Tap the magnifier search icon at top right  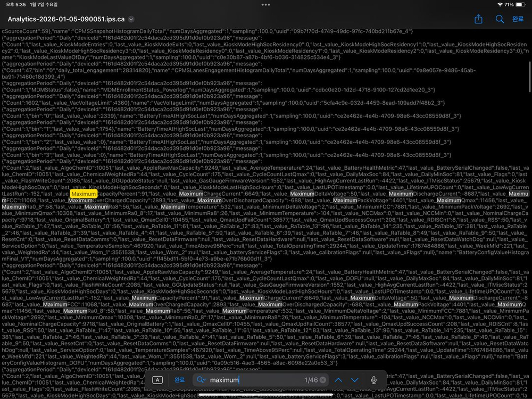pos(500,19)
